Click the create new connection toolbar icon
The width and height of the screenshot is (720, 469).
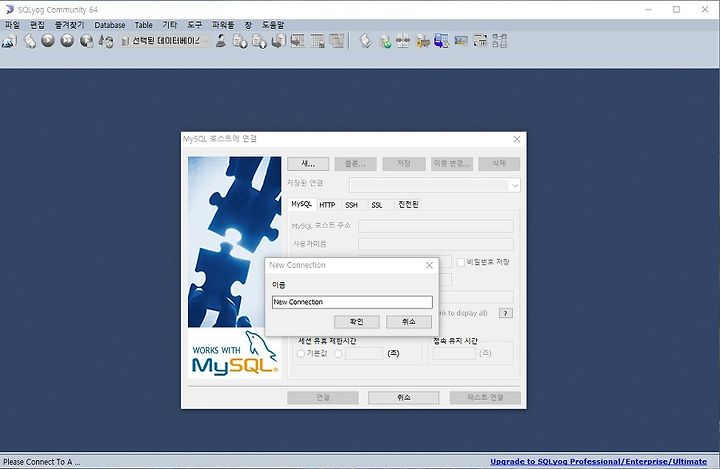tap(9, 41)
